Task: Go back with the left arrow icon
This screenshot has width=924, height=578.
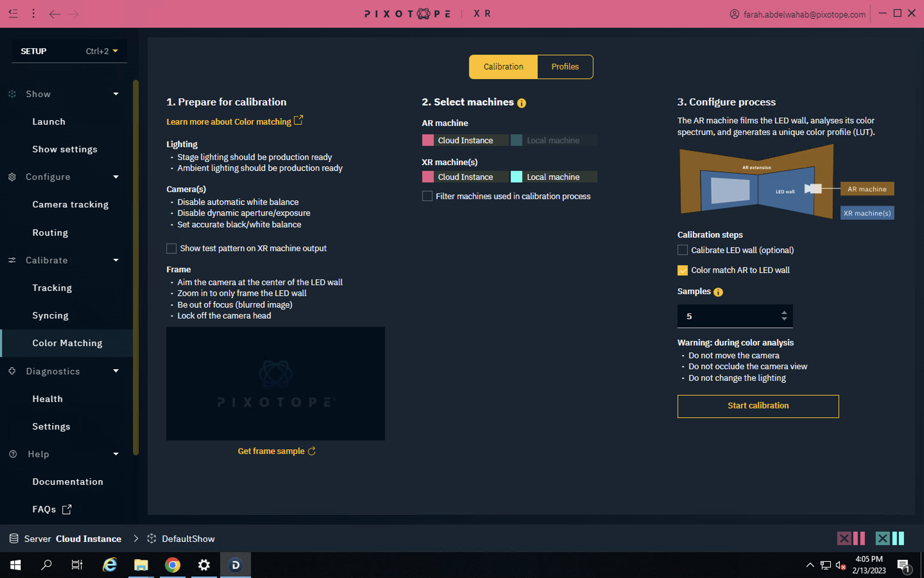Action: point(55,14)
